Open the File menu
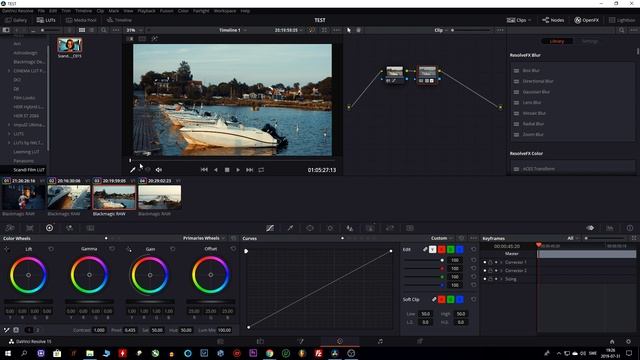The height and width of the screenshot is (360, 640). [x=41, y=11]
